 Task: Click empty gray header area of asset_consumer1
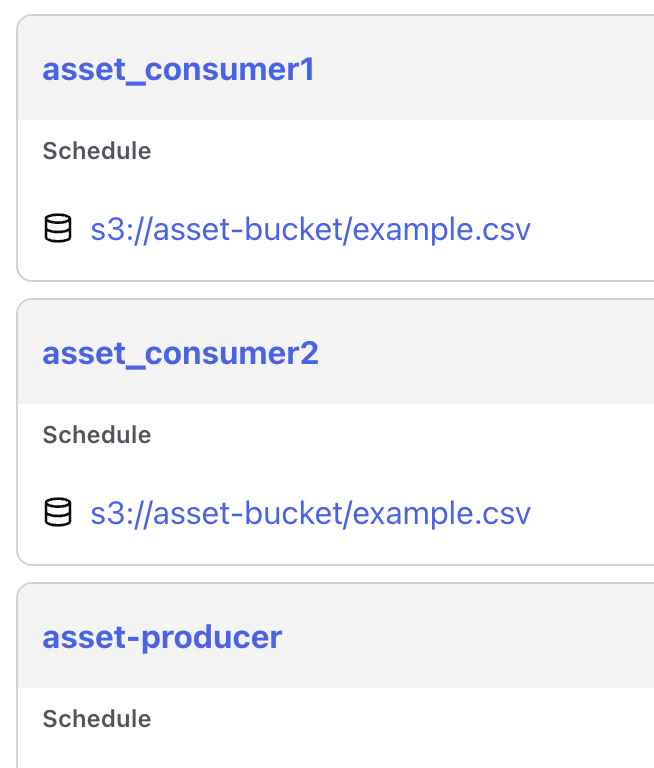click(x=480, y=70)
